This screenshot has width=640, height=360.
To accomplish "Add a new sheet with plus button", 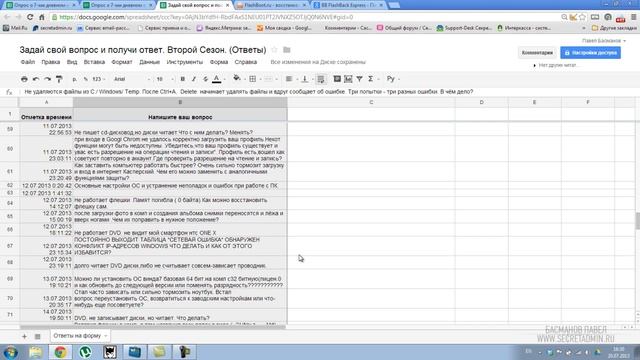I will (24, 336).
